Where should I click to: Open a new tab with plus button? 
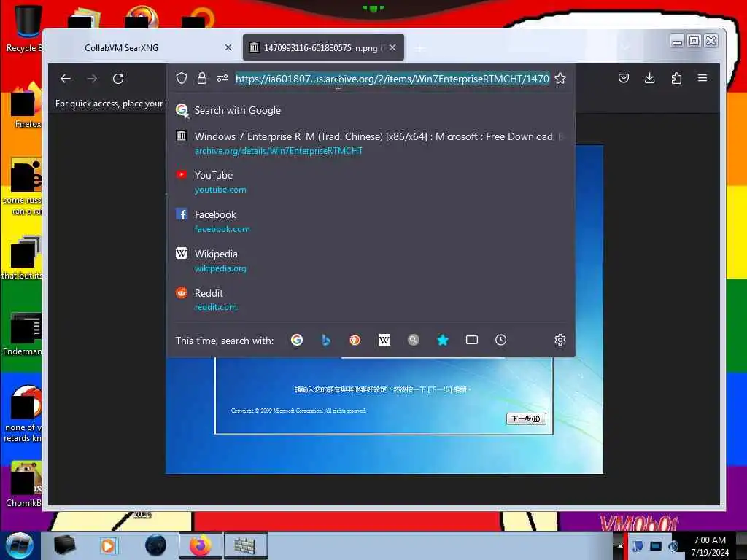coord(419,48)
